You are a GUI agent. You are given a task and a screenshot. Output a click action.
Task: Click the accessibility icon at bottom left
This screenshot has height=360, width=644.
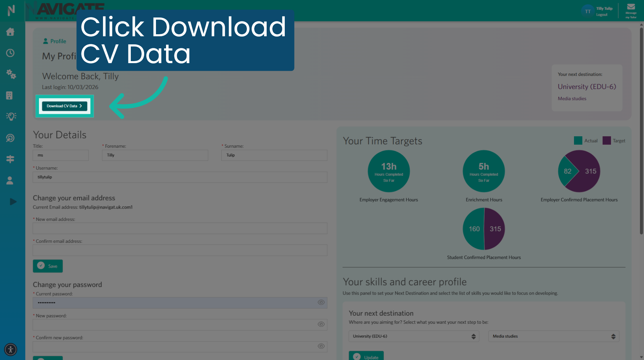[x=10, y=349]
